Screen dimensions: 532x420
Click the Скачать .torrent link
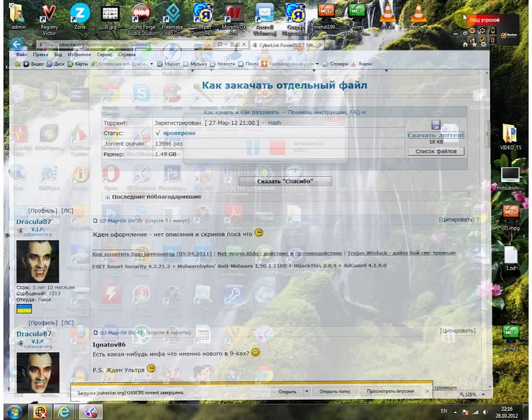click(436, 135)
